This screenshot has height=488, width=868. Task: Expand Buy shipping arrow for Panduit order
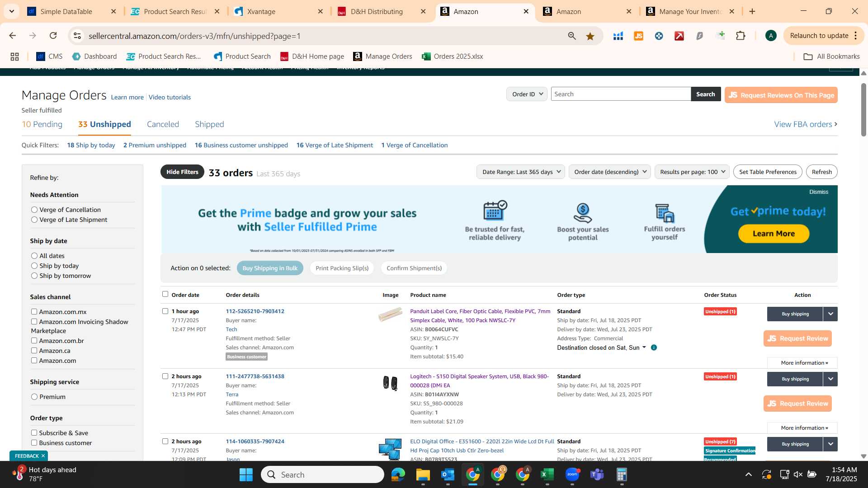(830, 314)
